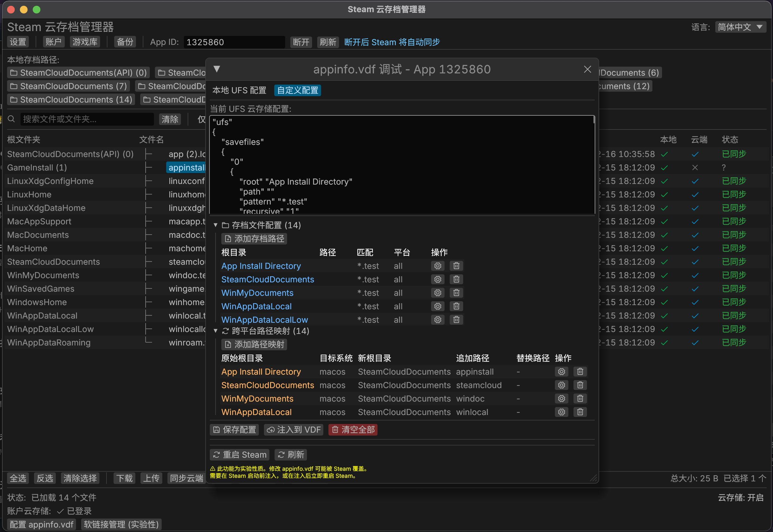Collapse the 存档文件配置 (14) section
The image size is (773, 532).
216,225
